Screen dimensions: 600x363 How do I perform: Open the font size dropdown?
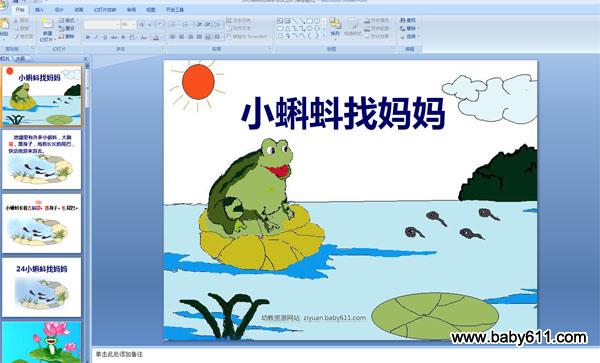128,24
